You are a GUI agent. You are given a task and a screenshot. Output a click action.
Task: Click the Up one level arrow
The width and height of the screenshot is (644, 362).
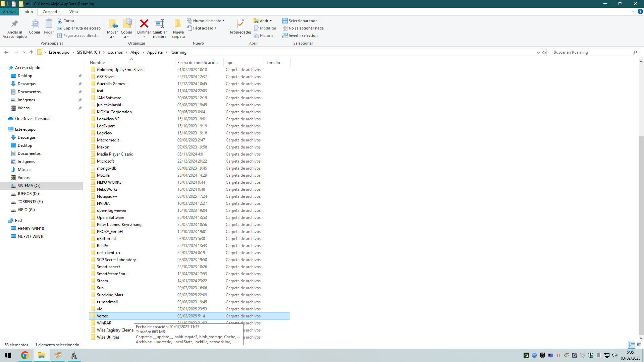point(31,52)
